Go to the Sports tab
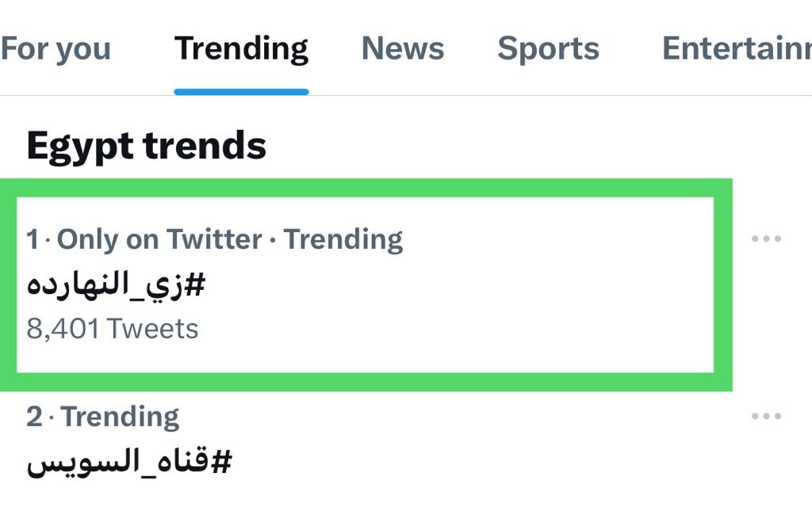812x530 pixels. (x=549, y=49)
